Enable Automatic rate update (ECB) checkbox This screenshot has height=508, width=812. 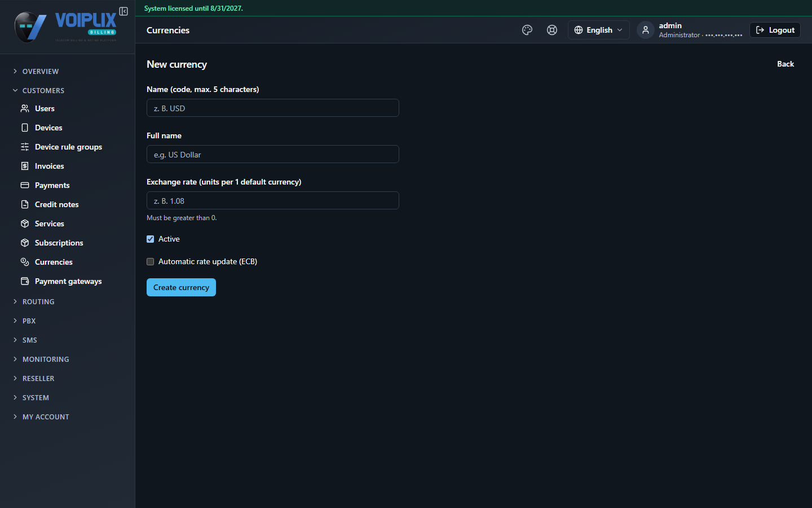coord(151,261)
